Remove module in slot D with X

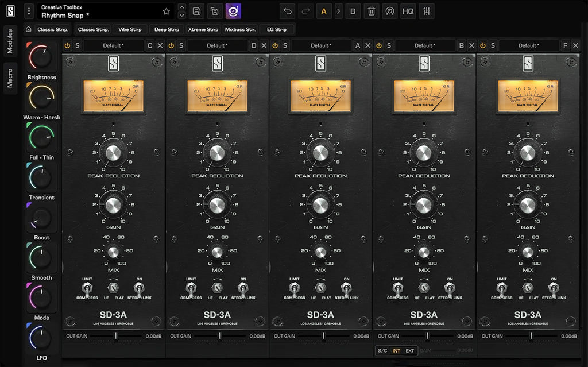pos(264,45)
